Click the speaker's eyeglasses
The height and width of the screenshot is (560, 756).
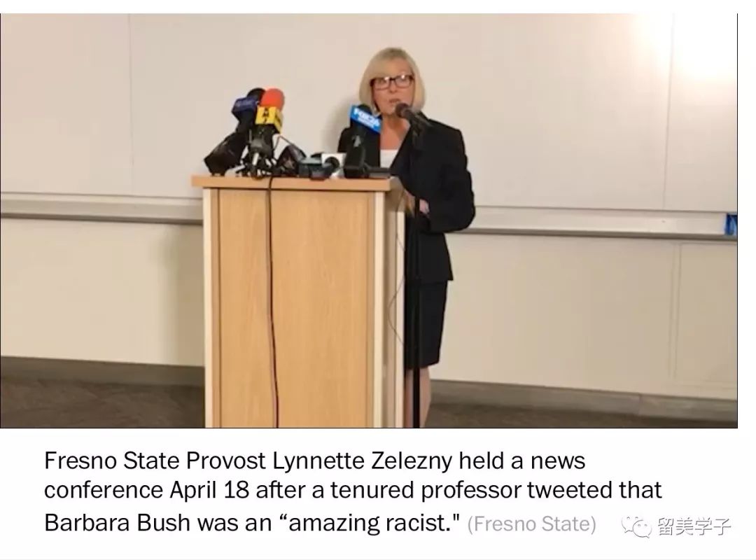(393, 82)
